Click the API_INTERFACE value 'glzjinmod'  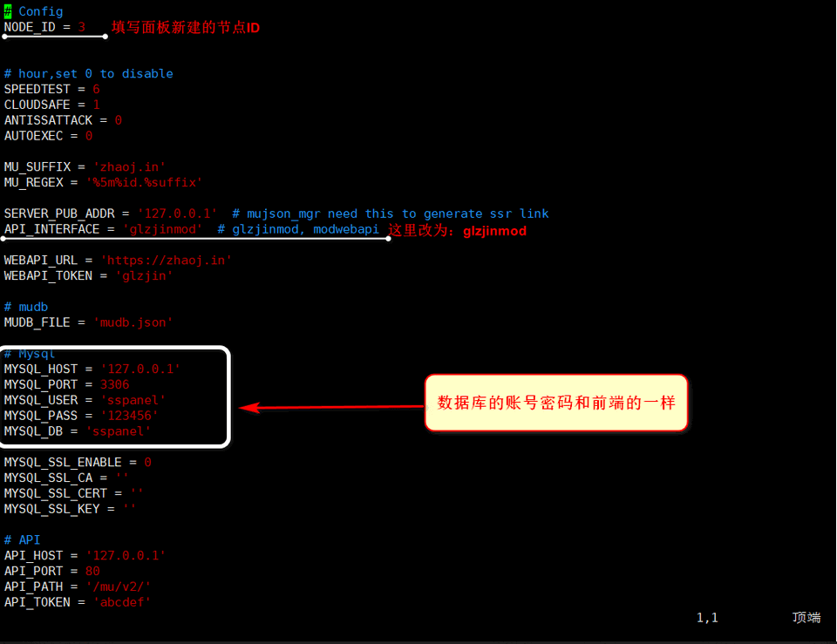tap(163, 229)
